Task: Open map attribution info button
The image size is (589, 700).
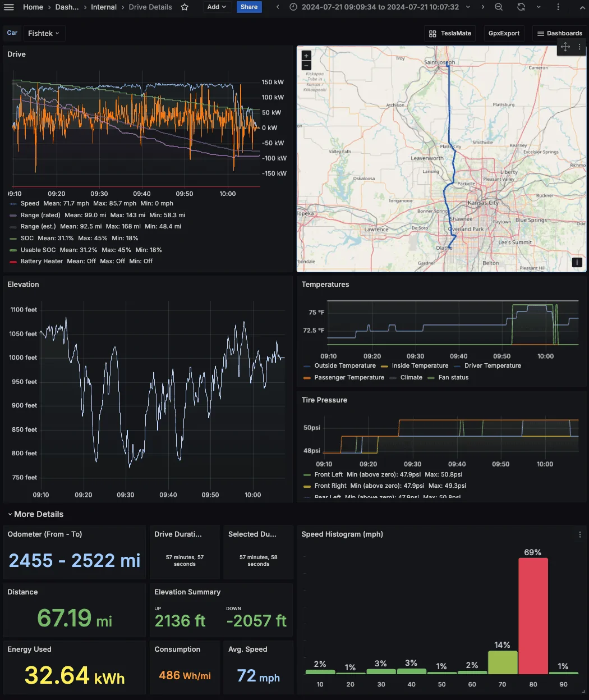Action: point(577,262)
